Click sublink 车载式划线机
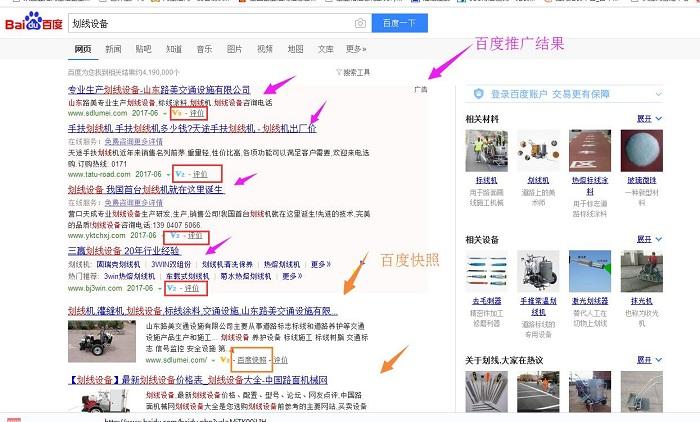The width and height of the screenshot is (700, 422). [188, 276]
